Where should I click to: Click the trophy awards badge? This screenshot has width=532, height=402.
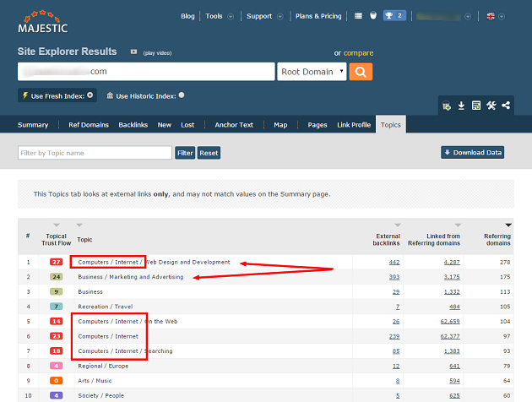[x=394, y=16]
